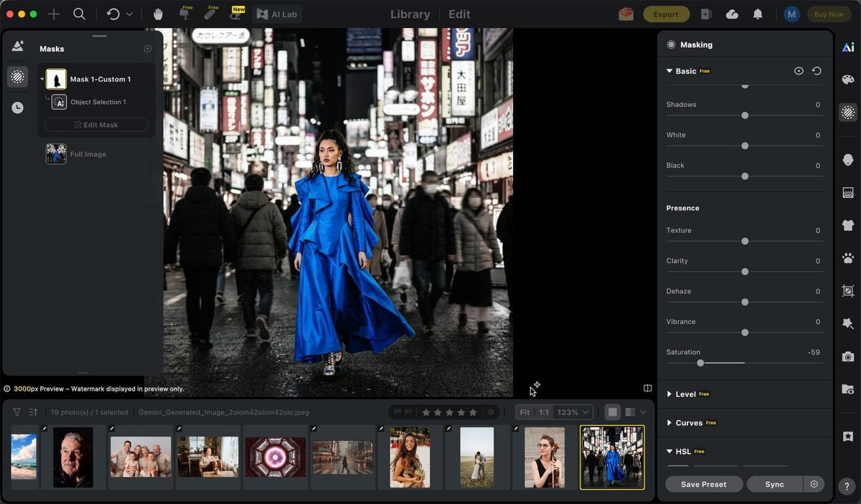Switch to the Edit tab
The image size is (861, 504).
(x=459, y=14)
